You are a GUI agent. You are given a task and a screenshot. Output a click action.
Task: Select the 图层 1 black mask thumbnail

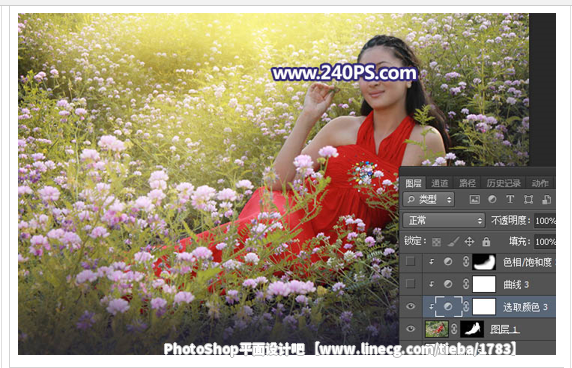click(x=472, y=329)
